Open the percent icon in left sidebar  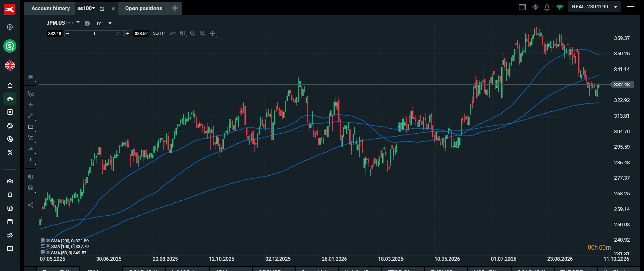pos(10,152)
